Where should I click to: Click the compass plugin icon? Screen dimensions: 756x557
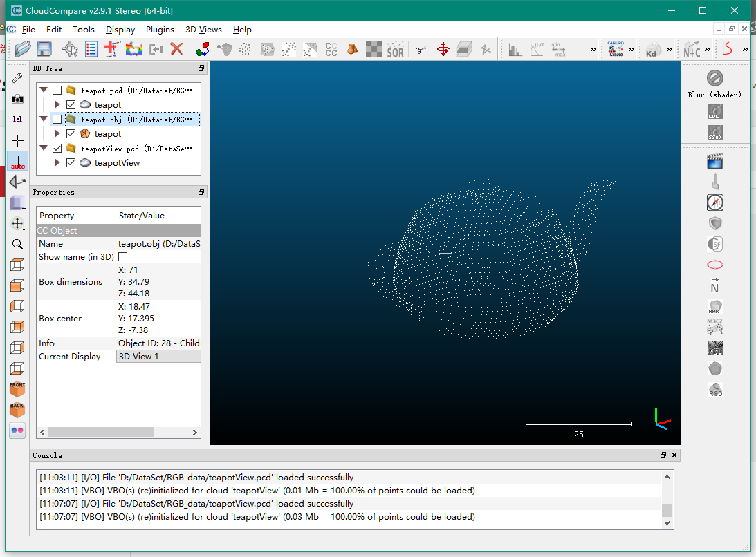715,202
